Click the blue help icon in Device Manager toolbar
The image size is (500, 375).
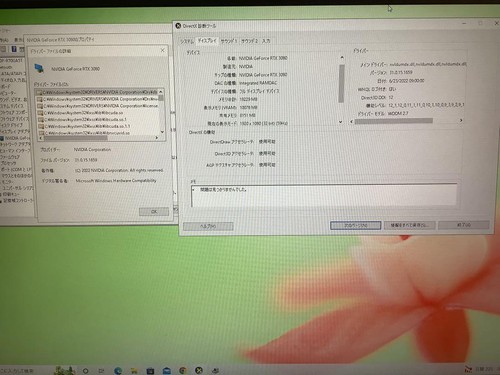point(14,49)
